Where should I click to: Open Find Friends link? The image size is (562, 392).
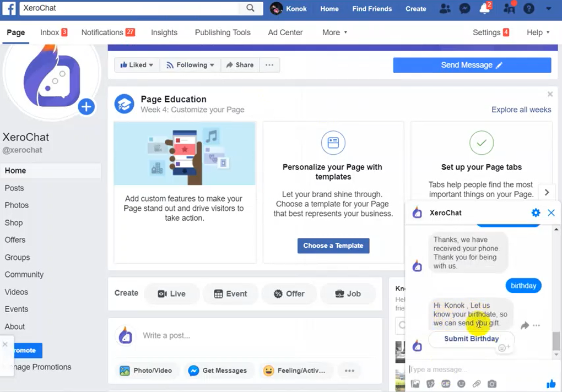click(372, 9)
